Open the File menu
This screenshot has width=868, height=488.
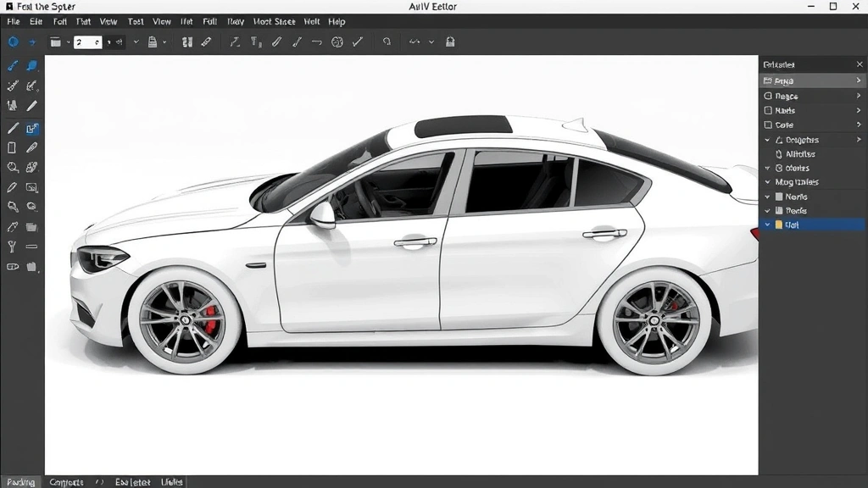[x=14, y=21]
